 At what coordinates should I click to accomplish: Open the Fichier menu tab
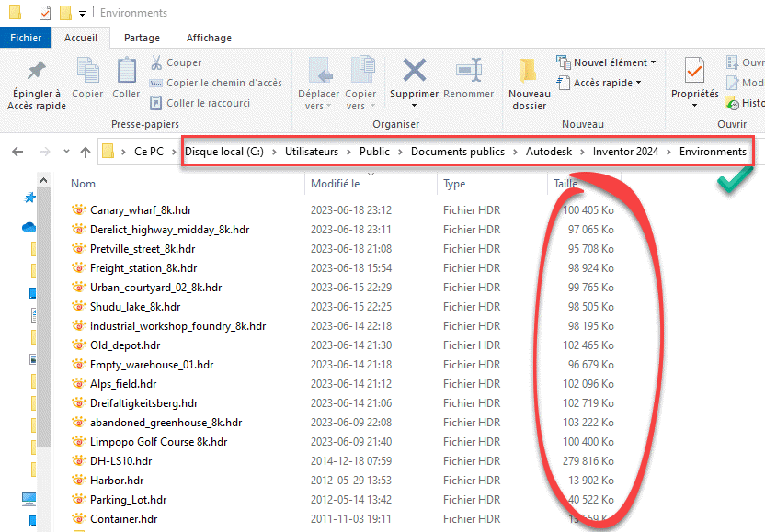click(x=26, y=38)
